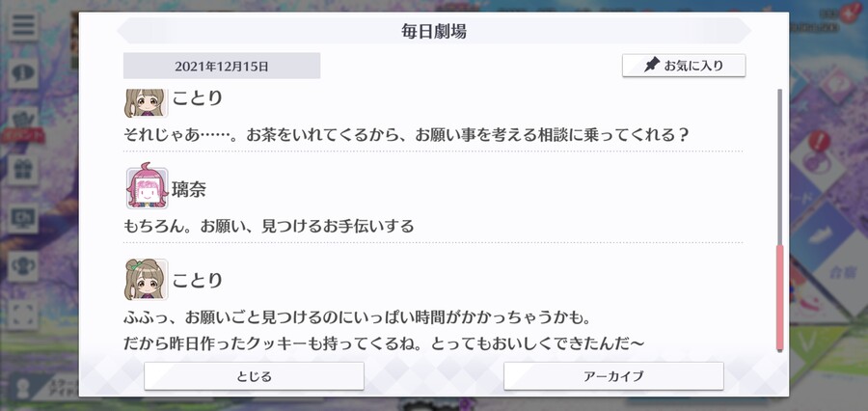Open the hamburger menu icon
This screenshot has width=868, height=411.
tap(23, 25)
